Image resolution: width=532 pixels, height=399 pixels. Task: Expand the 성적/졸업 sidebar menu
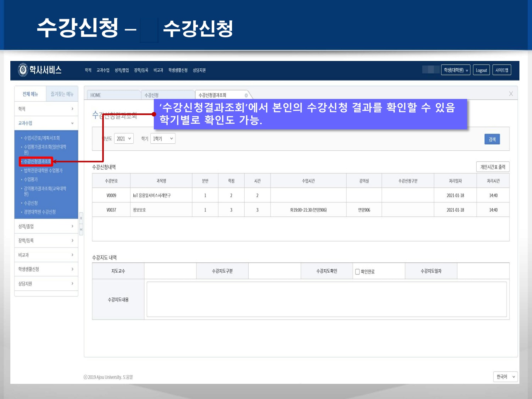pos(46,226)
